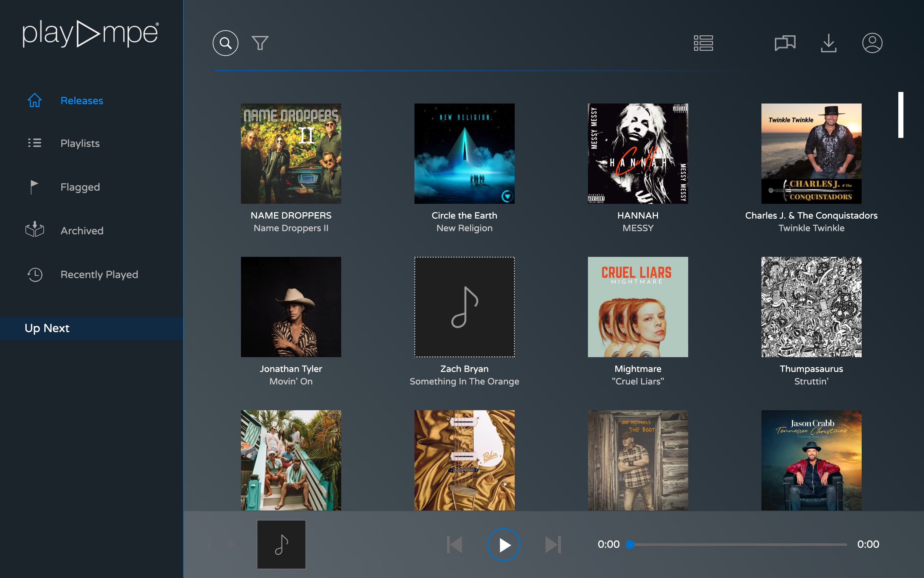Open the messages chat icon
Viewport: 924px width, 578px height.
click(785, 43)
